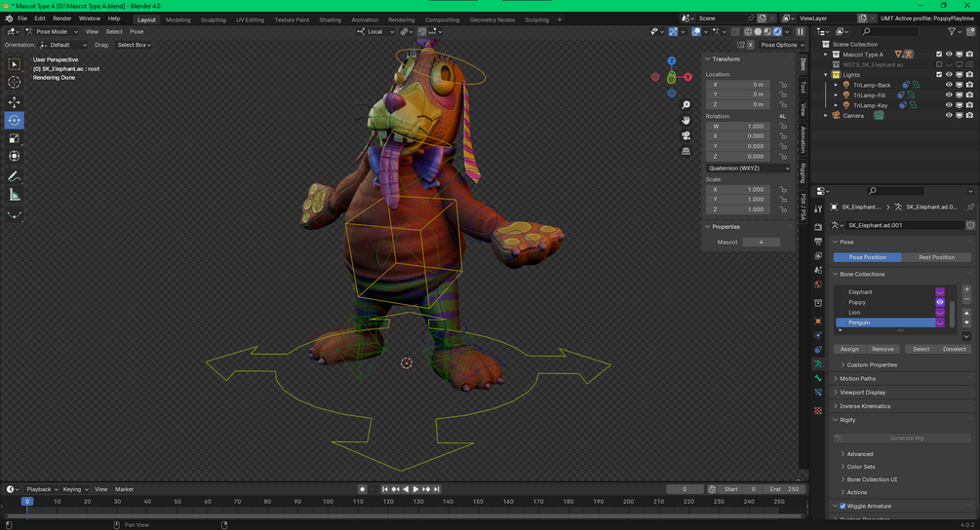This screenshot has height=530, width=980.
Task: Click the camera view icon in viewport
Action: 686,135
